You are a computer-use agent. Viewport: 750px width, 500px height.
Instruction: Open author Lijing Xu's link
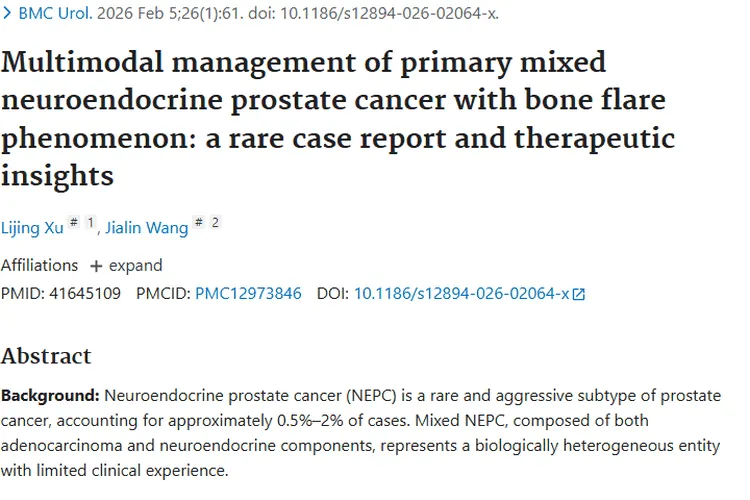click(x=32, y=228)
